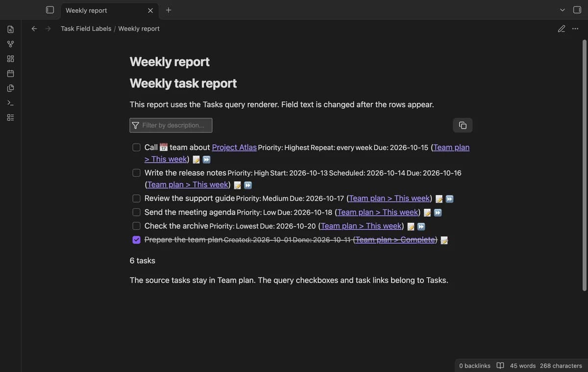Navigate back with the left arrow
Screen dimensions: 588x372
(x=34, y=28)
